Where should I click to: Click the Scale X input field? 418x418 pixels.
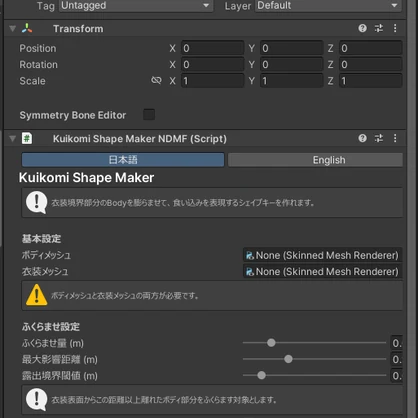point(213,81)
